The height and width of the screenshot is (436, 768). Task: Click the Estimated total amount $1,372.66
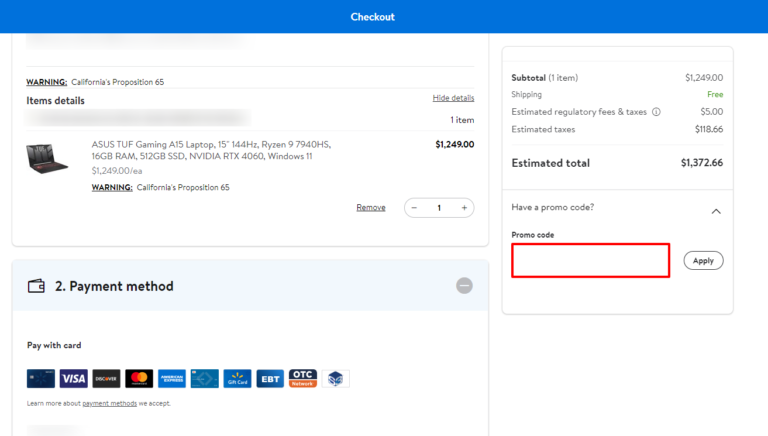point(701,163)
